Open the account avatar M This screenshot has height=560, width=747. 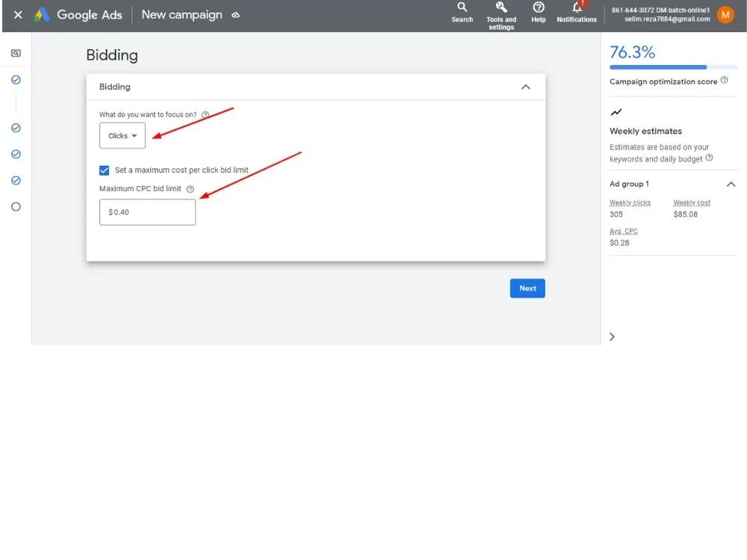[725, 15]
